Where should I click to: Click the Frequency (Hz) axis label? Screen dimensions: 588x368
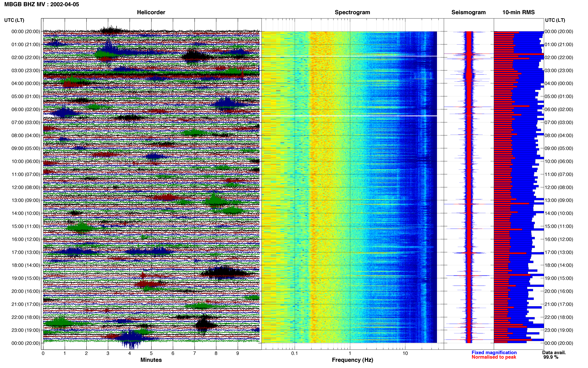click(x=352, y=360)
